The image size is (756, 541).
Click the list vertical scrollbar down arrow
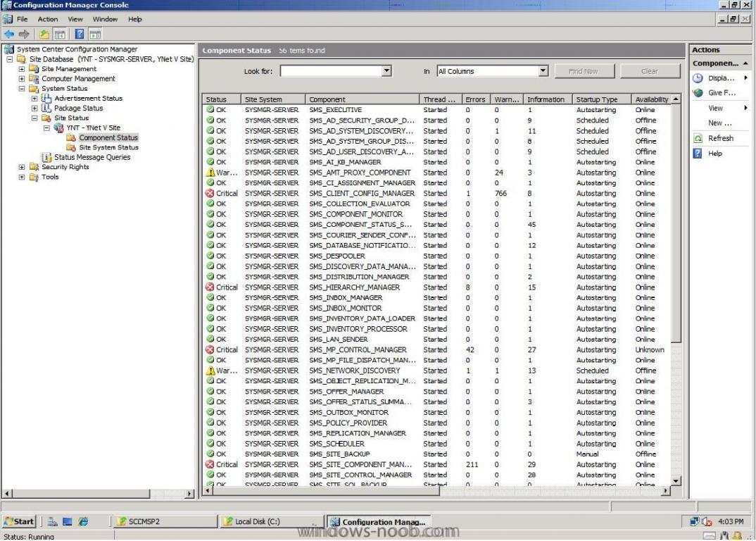coord(676,480)
